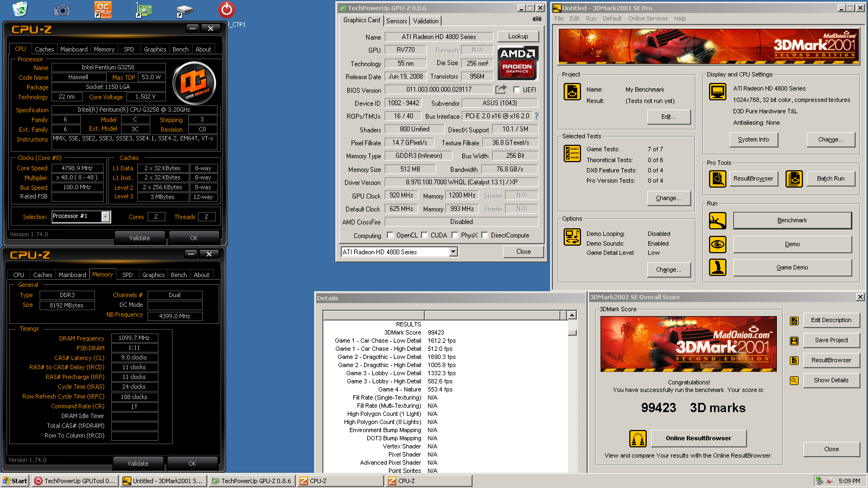Toggle the PhysX checkbox
Screen dimensions: 868x488
click(455, 235)
